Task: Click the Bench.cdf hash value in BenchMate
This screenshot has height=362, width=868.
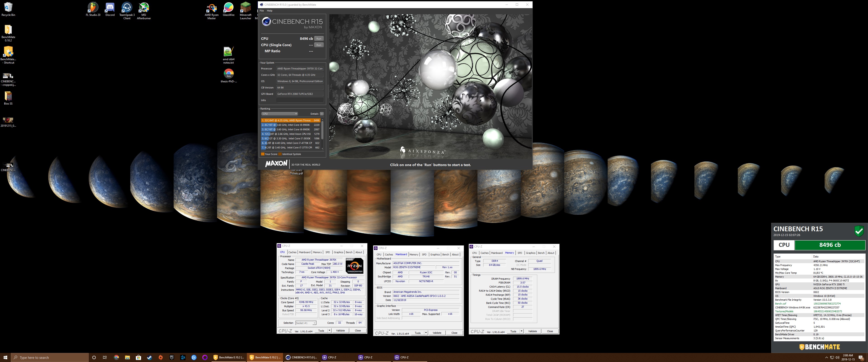Action: (x=827, y=304)
